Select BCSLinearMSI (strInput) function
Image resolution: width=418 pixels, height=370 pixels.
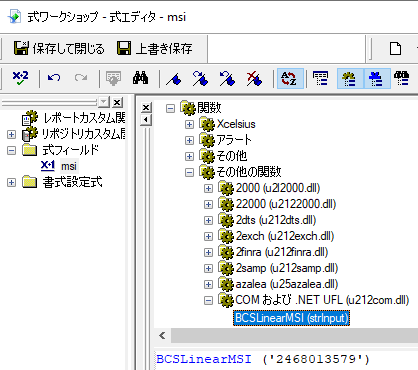click(x=291, y=318)
